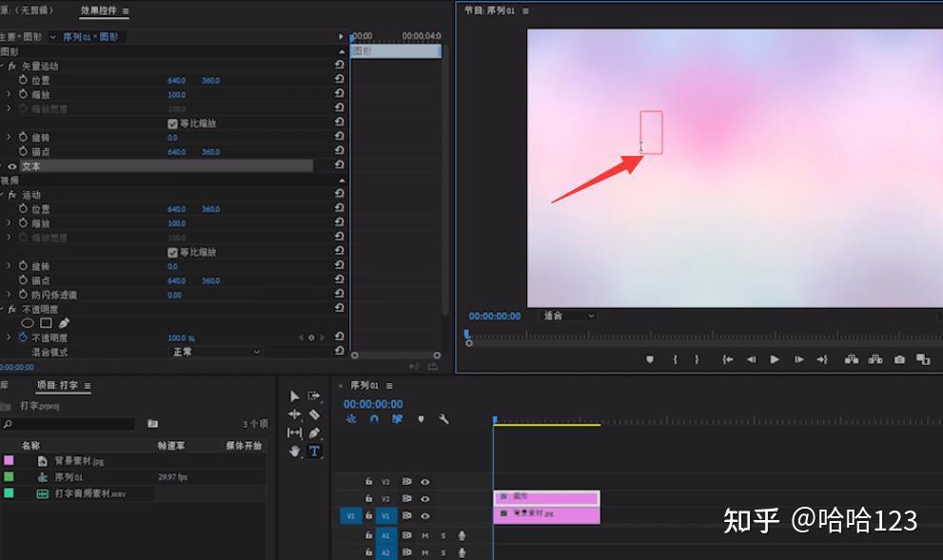943x560 pixels.
Task: Select the Hand tool
Action: (x=295, y=452)
